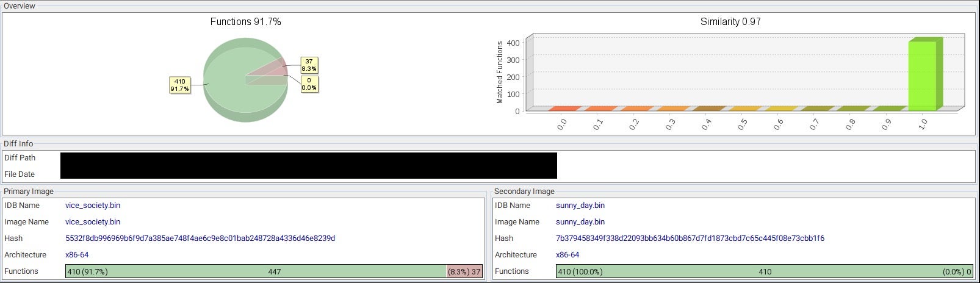The height and width of the screenshot is (283, 980).
Task: Select the '410 91.7%' pie chart label
Action: point(179,85)
